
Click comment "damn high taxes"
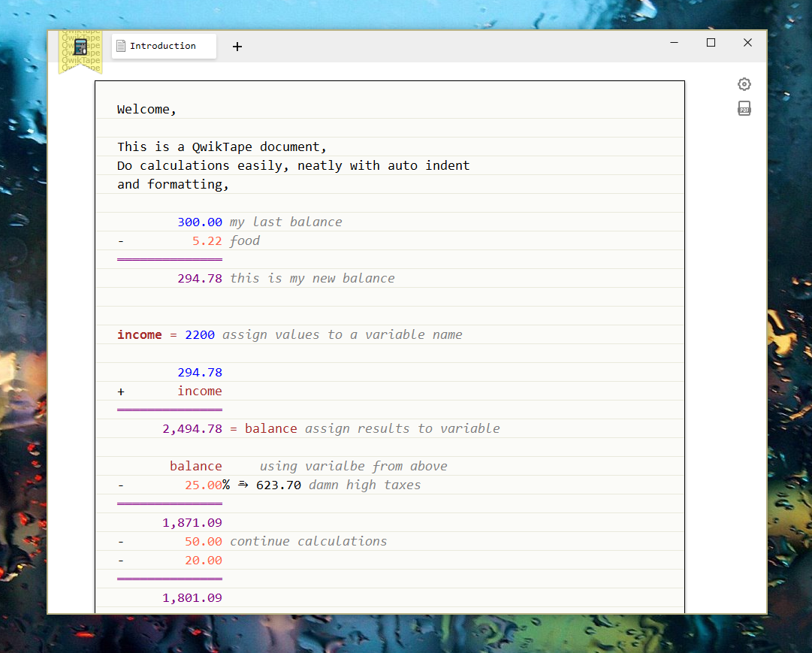pyautogui.click(x=365, y=485)
